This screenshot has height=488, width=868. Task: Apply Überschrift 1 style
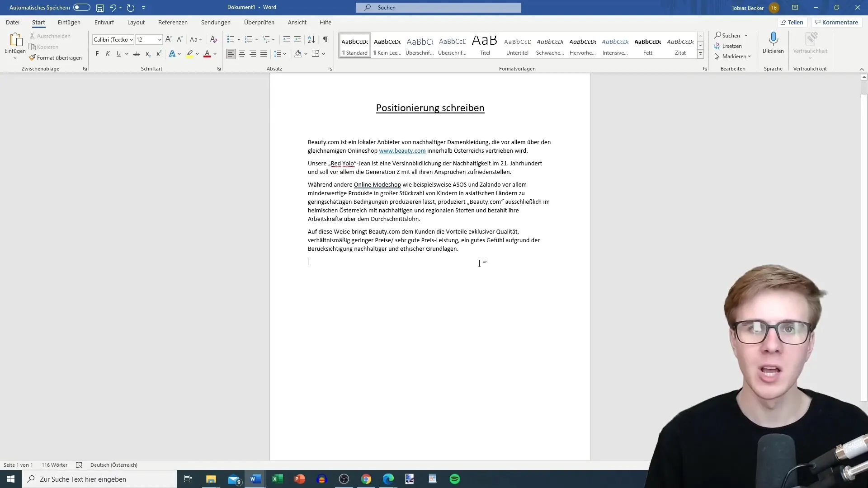click(420, 45)
